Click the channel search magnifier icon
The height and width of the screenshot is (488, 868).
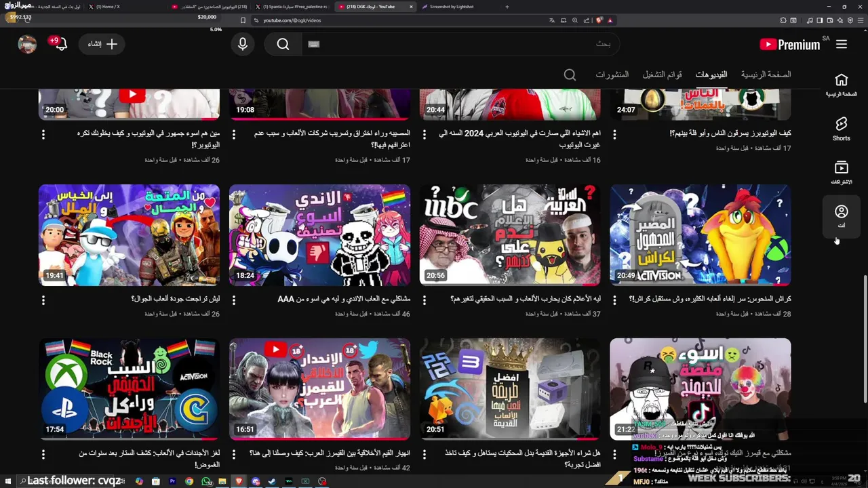click(x=570, y=75)
